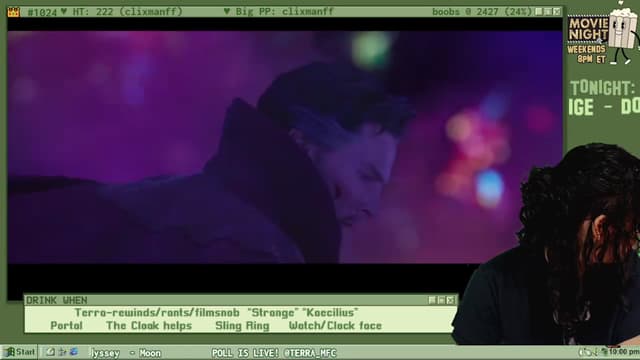The width and height of the screenshot is (640, 360).
Task: Click 'POLL IS LIVE! @TERRA_MFC' ticker
Action: coord(274,353)
